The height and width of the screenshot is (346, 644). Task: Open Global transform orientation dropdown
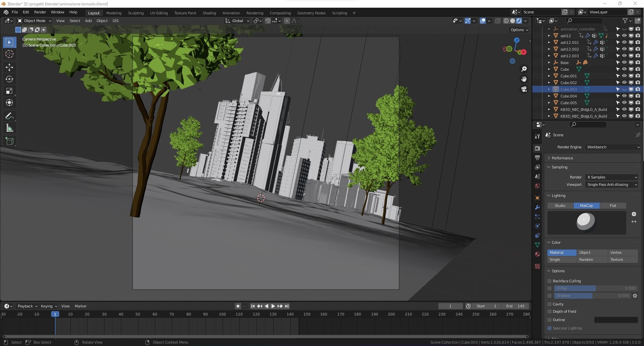(237, 21)
